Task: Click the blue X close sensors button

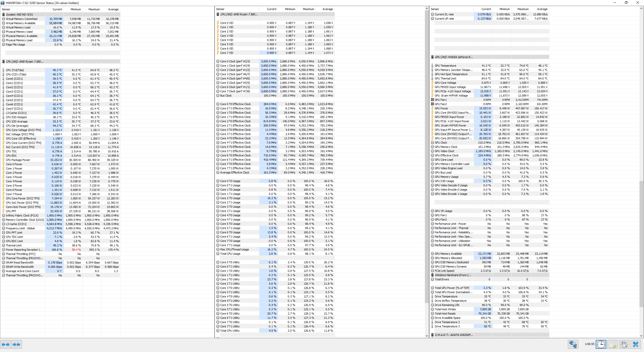Action: coord(636,344)
